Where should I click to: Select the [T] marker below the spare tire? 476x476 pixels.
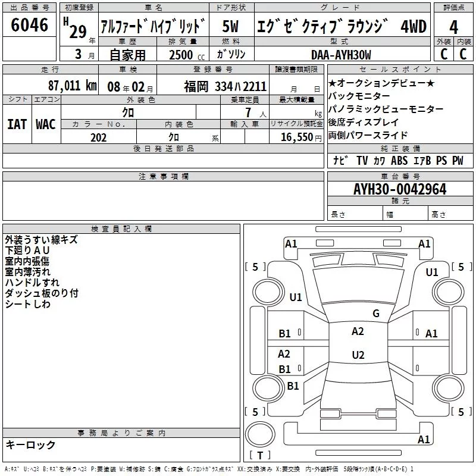pyautogui.click(x=260, y=456)
